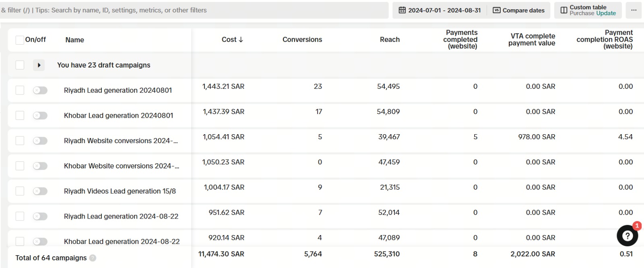Open Khobar Website conversions campaign link
644x268 pixels.
point(121,166)
